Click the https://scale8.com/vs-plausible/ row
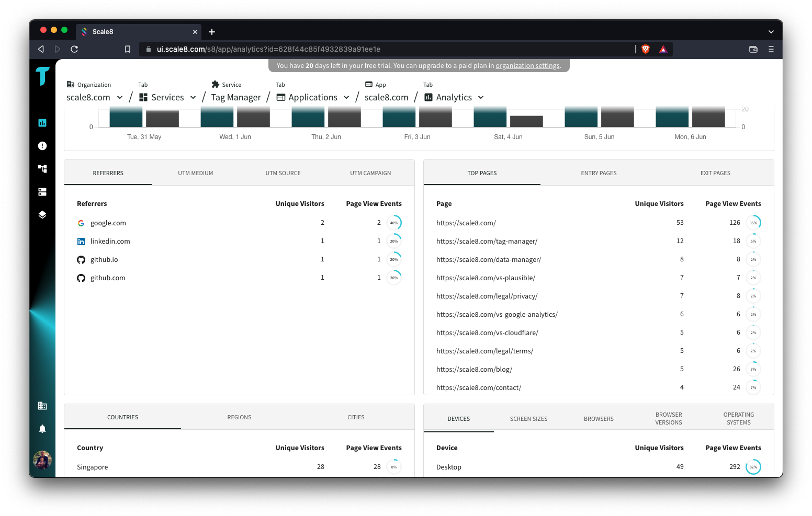Viewport: 812px width, 516px height. click(599, 278)
